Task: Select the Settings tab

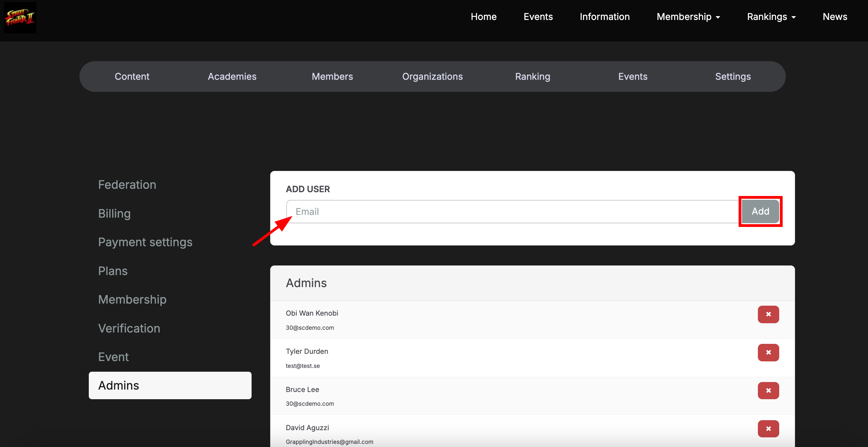Action: 733,76
